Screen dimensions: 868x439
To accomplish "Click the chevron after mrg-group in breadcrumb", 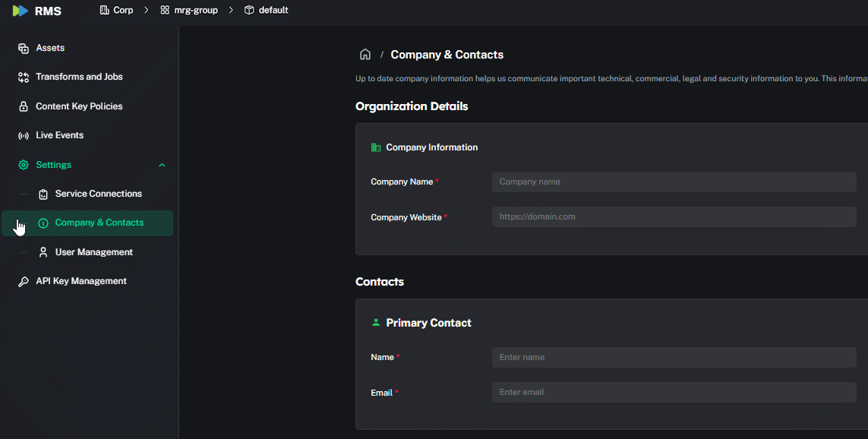I will (x=231, y=10).
